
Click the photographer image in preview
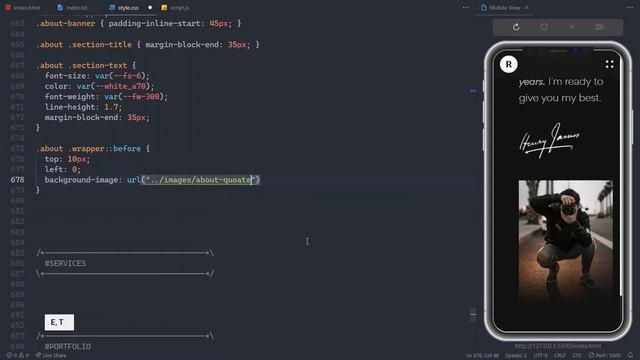click(x=565, y=241)
